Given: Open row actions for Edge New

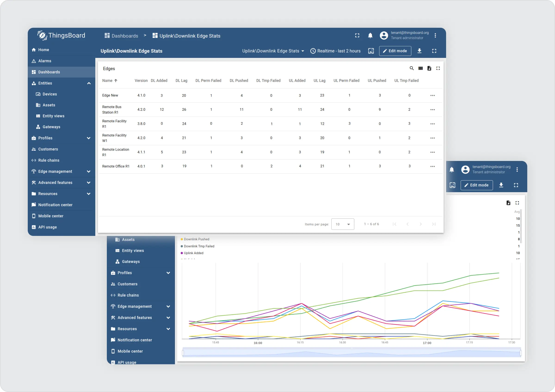Looking at the screenshot, I should 432,96.
